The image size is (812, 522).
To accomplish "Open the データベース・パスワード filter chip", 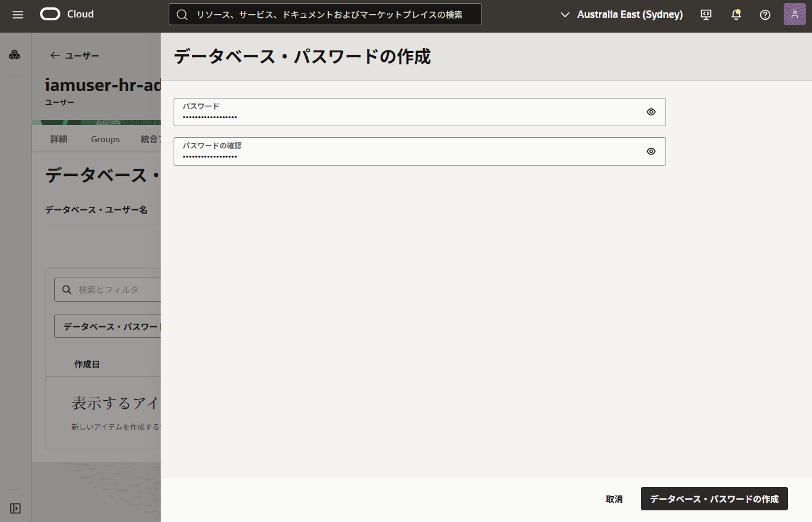I will click(108, 326).
